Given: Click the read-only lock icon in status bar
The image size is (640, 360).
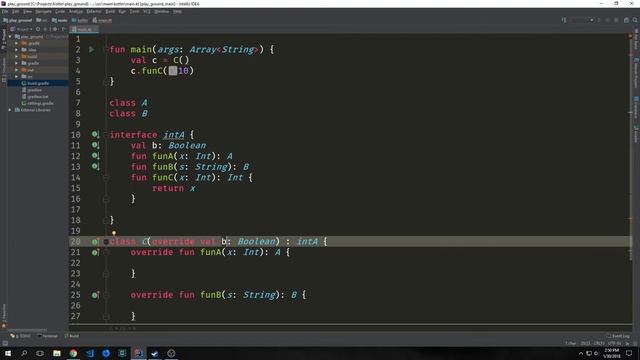Looking at the screenshot, I should (x=627, y=343).
